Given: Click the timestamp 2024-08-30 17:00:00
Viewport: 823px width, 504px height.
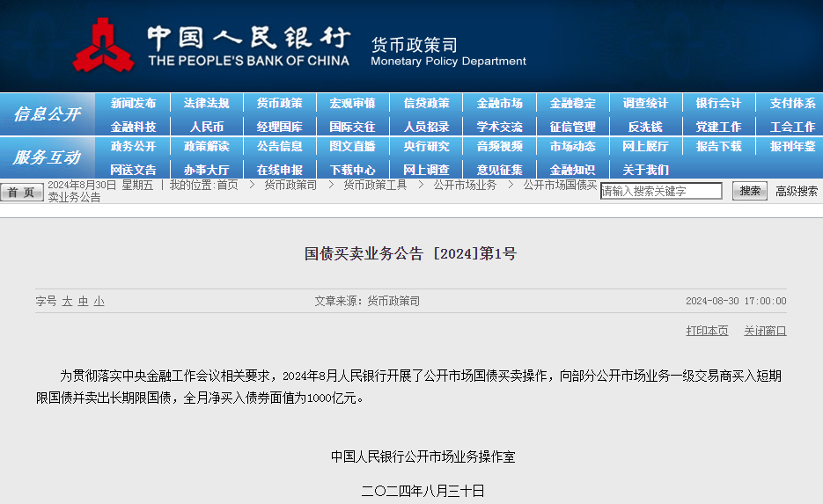Looking at the screenshot, I should click(x=736, y=301).
